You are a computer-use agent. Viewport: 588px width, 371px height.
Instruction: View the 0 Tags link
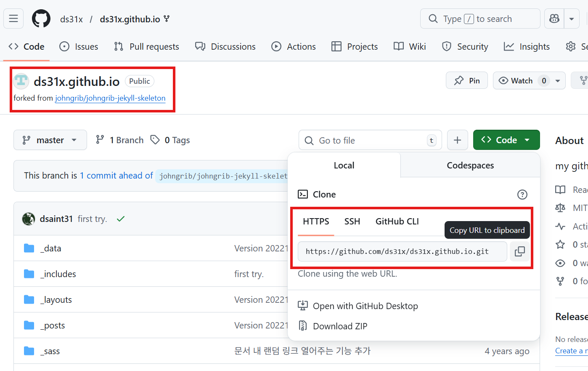click(170, 140)
